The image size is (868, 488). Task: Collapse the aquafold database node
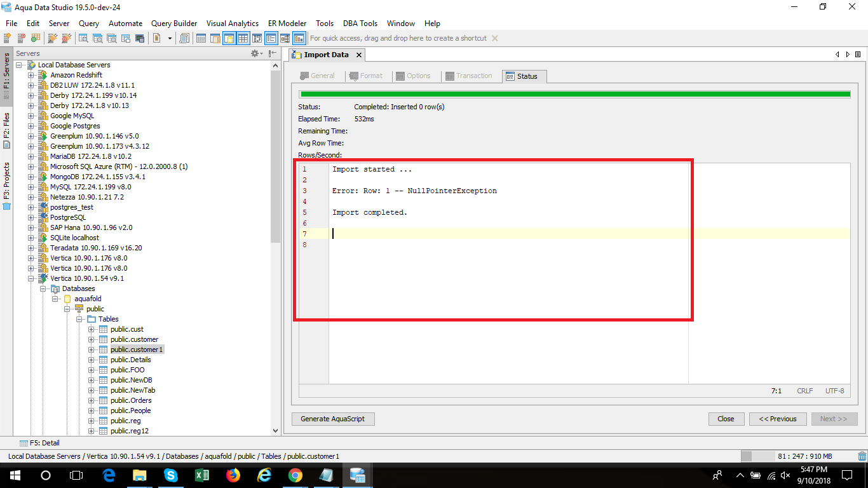click(x=55, y=299)
